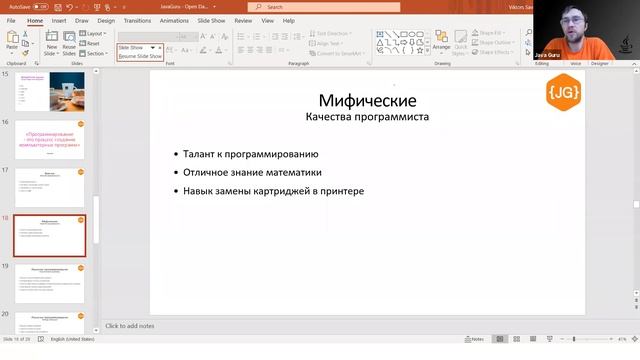Open Quick Styles gallery
Image resolution: width=640 pixels, height=360 pixels.
(460, 43)
